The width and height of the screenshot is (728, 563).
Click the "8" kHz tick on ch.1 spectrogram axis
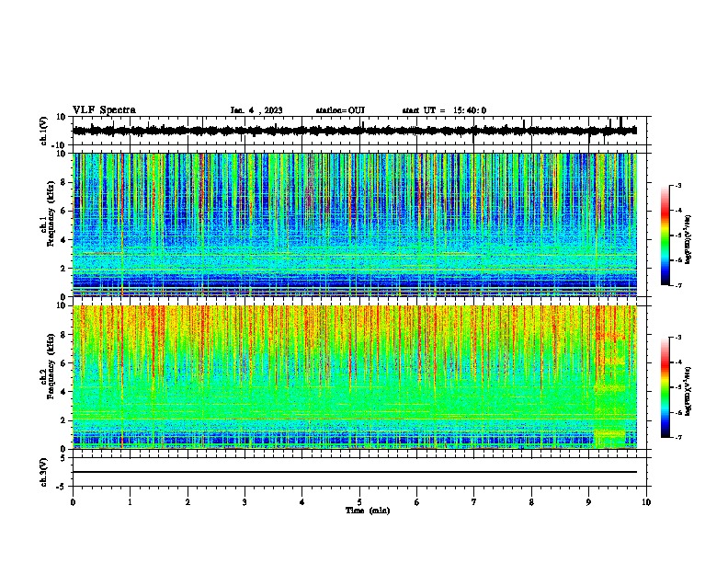click(x=63, y=182)
